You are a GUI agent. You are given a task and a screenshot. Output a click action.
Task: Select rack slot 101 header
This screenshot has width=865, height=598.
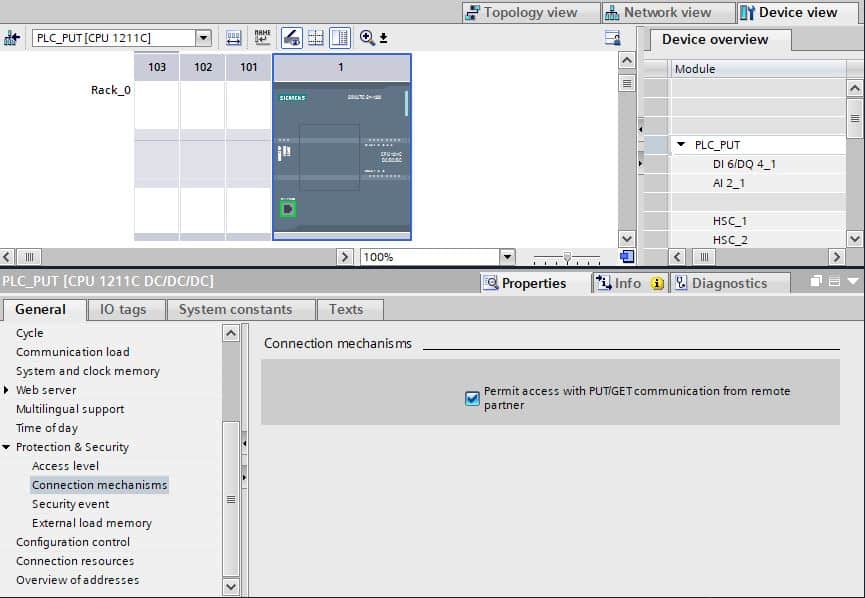[249, 67]
